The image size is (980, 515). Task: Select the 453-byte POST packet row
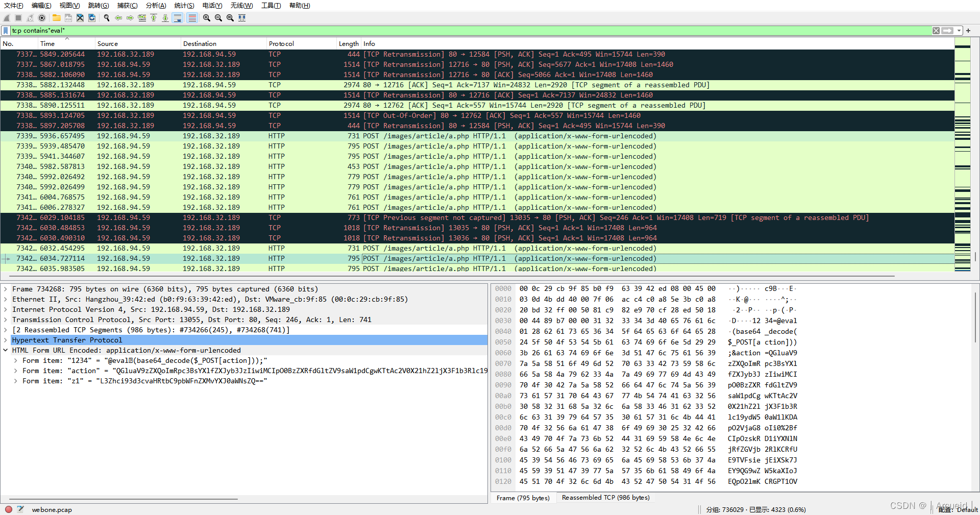point(477,167)
